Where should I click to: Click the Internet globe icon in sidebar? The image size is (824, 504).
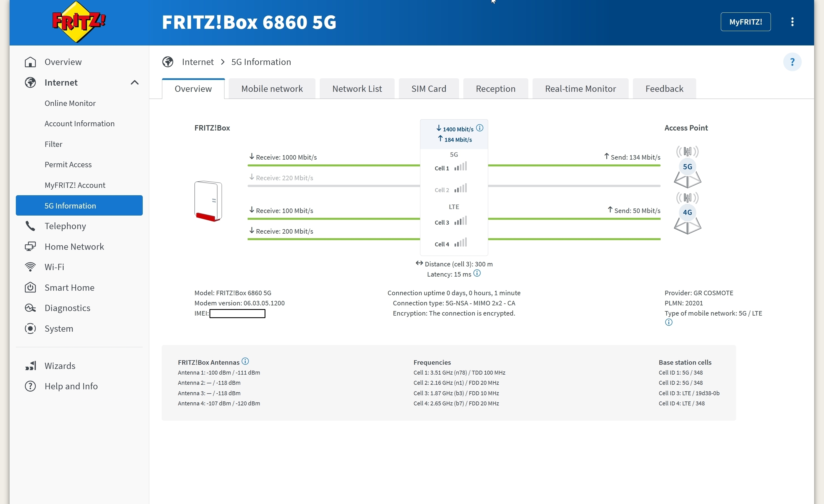[31, 82]
